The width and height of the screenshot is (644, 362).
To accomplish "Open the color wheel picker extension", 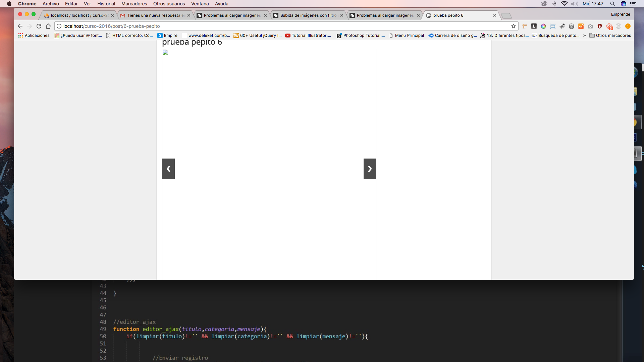I will pyautogui.click(x=543, y=26).
